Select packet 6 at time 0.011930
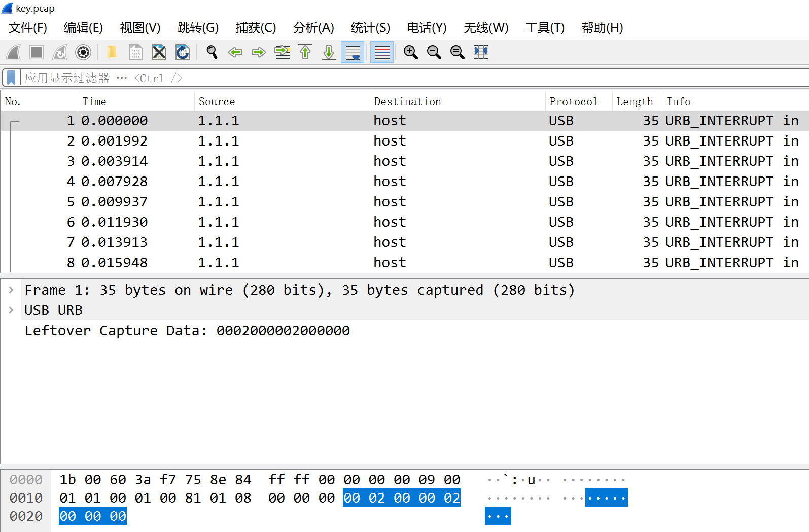The image size is (809, 532). [x=405, y=222]
